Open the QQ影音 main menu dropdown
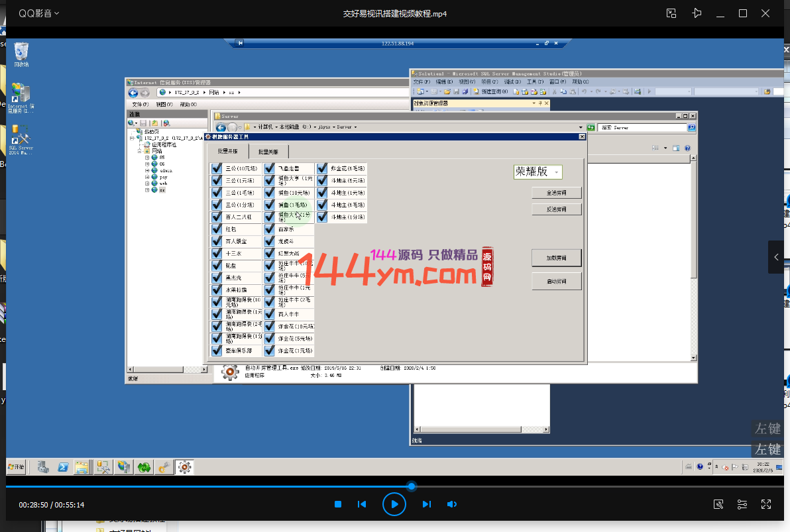The height and width of the screenshot is (532, 790). pyautogui.click(x=38, y=13)
